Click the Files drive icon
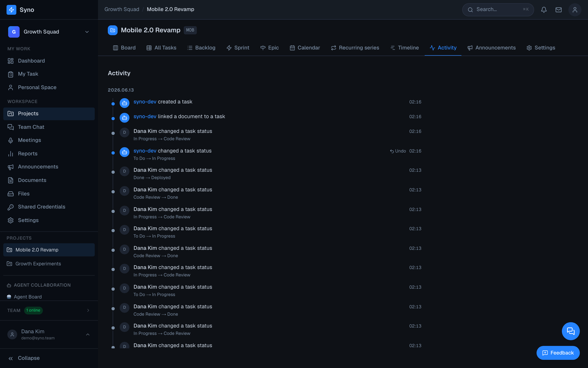The image size is (588, 368). [x=10, y=194]
